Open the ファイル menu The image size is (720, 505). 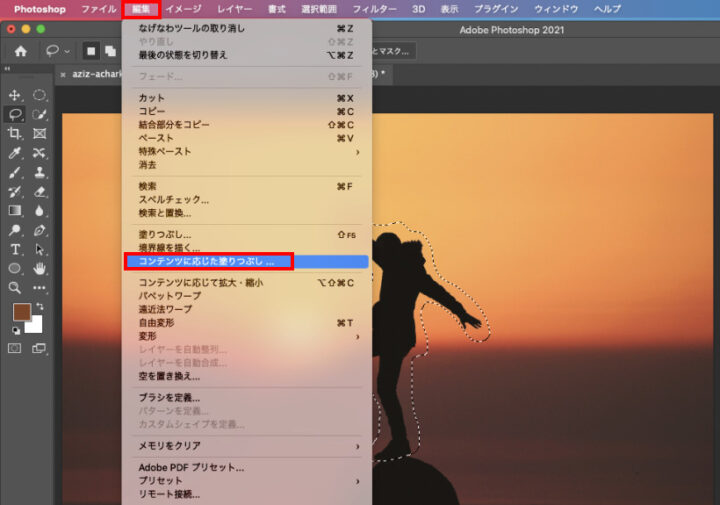click(x=99, y=9)
